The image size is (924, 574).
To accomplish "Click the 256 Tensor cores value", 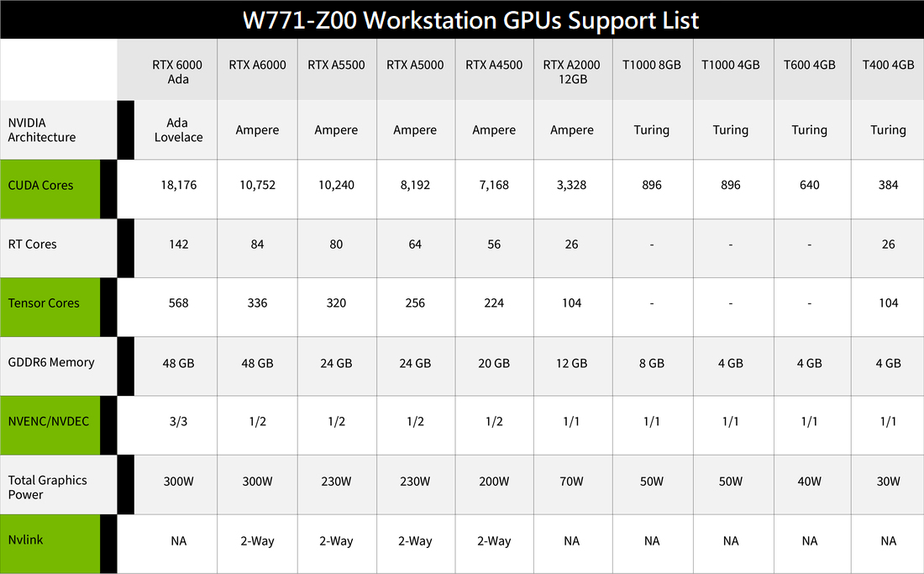I will click(415, 303).
